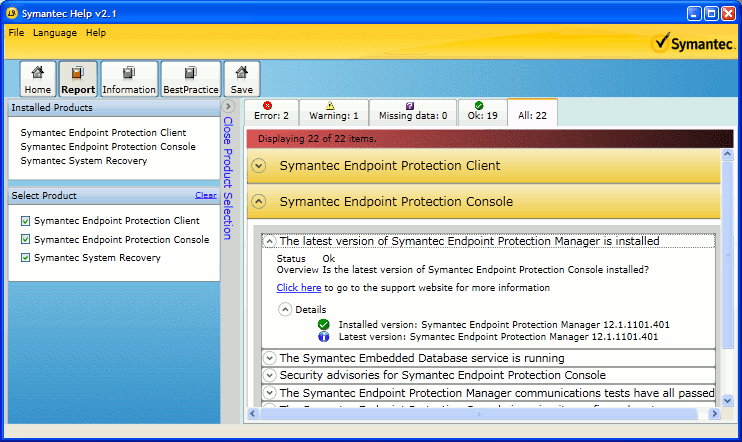
Task: Select the All: 22 tab
Action: click(x=532, y=113)
